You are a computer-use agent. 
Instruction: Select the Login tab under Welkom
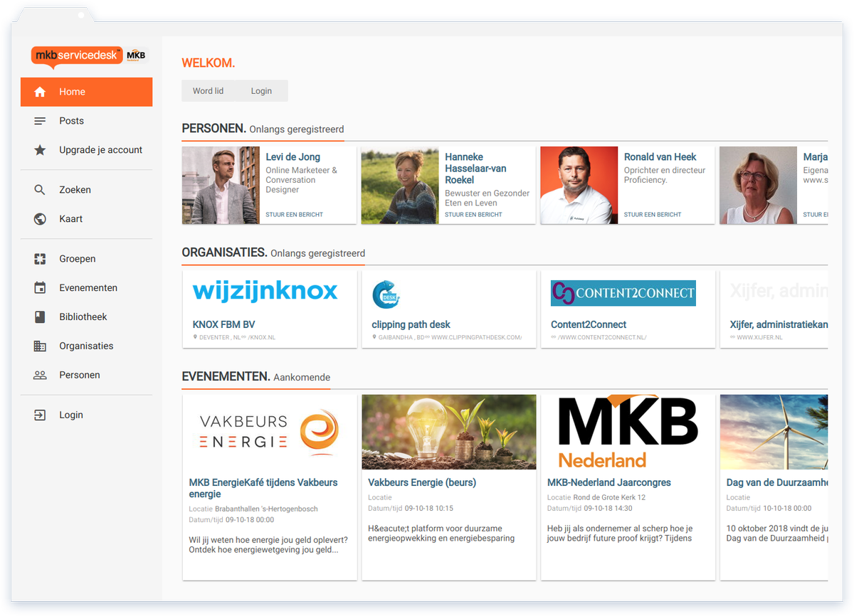pyautogui.click(x=261, y=90)
